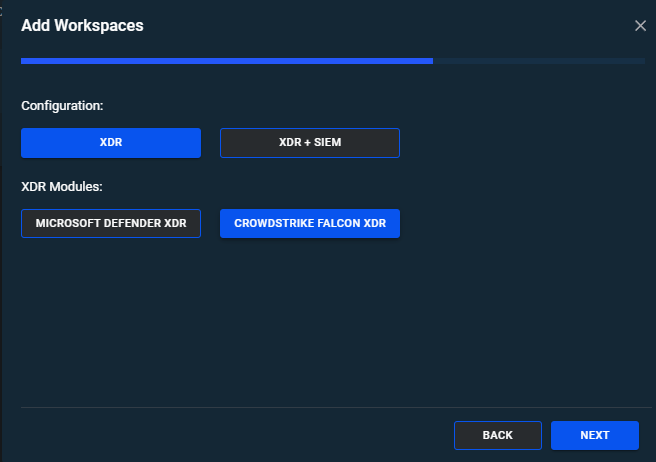The image size is (656, 462).
Task: Click the Configuration: section label
Action: tap(62, 104)
